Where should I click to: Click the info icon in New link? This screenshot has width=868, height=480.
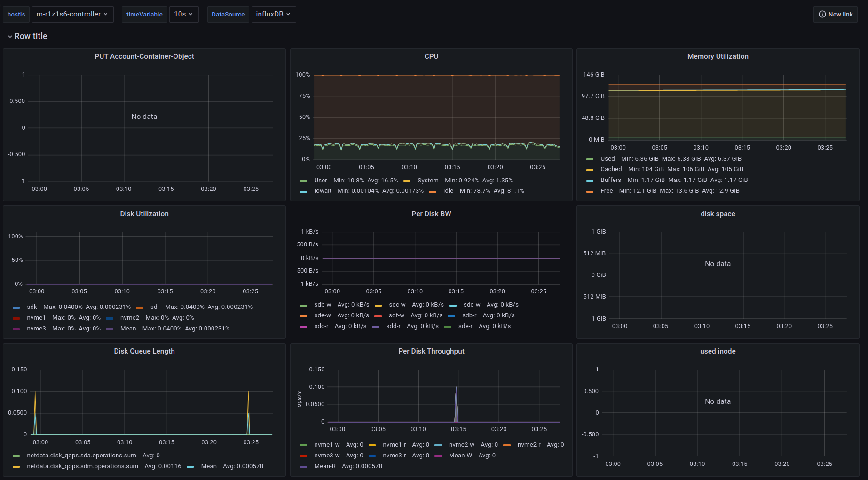822,14
